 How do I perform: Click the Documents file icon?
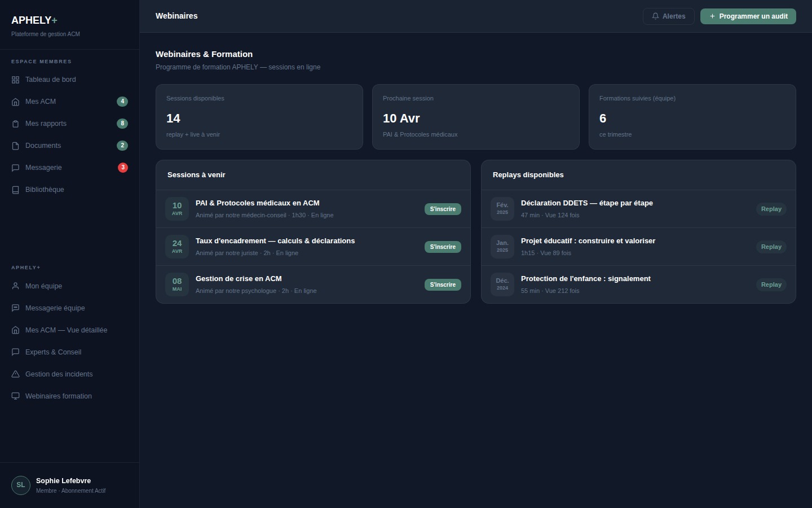tap(15, 146)
